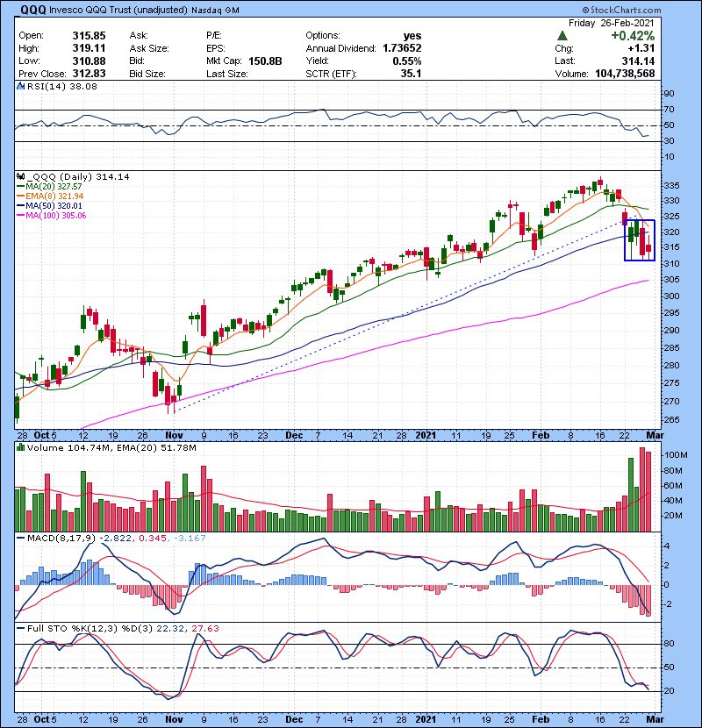Click the Options value yes
This screenshot has height=728, width=702.
pos(412,36)
